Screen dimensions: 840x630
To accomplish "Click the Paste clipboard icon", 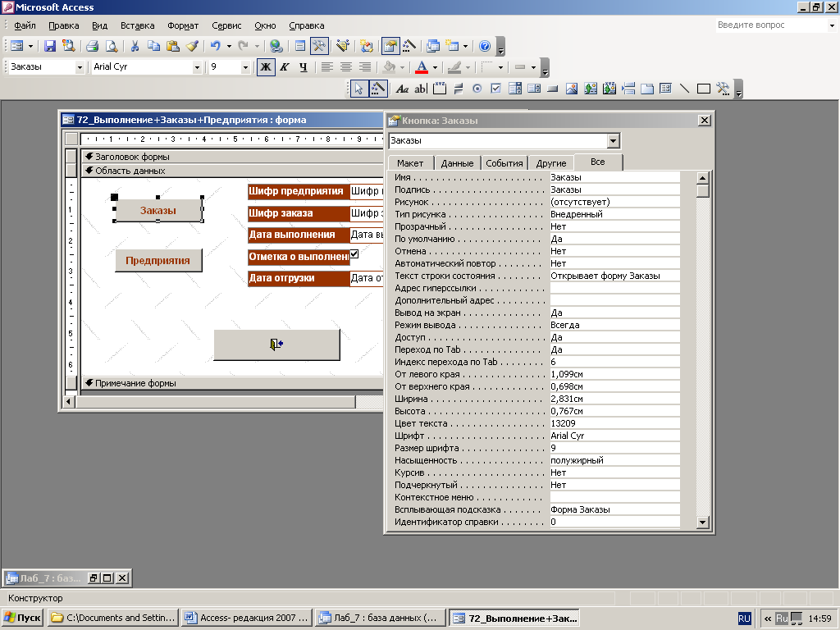I will (x=172, y=46).
